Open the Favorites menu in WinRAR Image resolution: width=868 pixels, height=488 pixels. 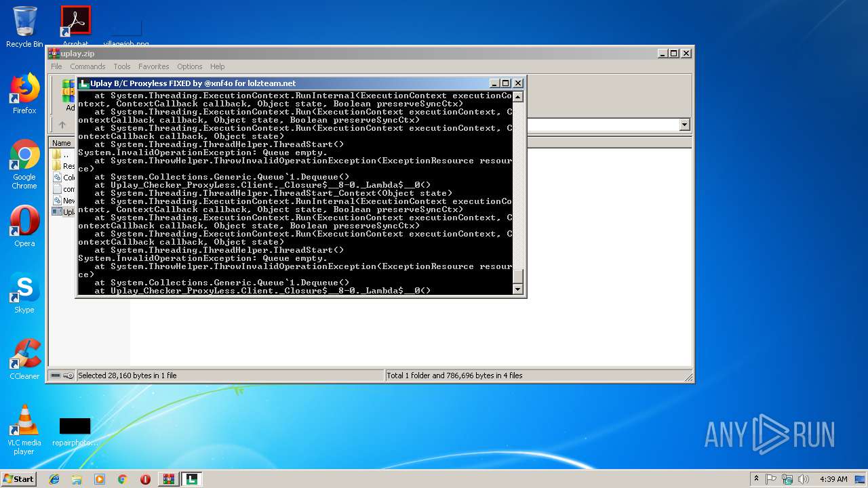tap(154, 66)
